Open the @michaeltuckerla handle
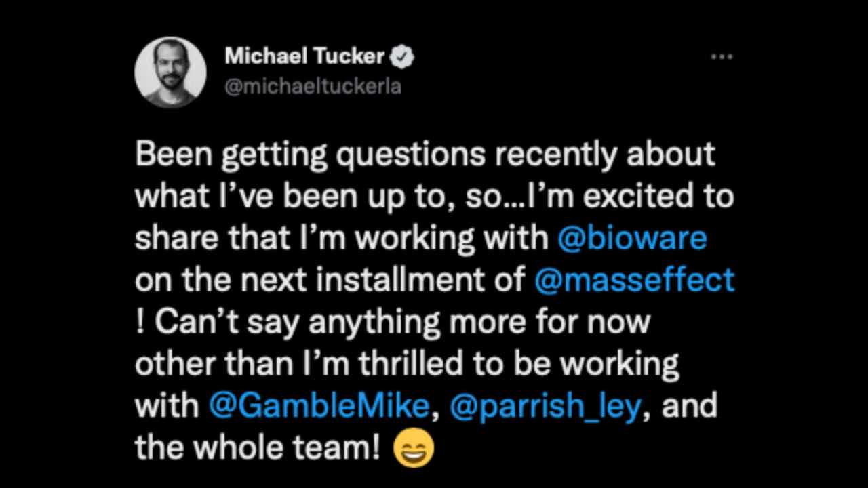 [x=313, y=87]
